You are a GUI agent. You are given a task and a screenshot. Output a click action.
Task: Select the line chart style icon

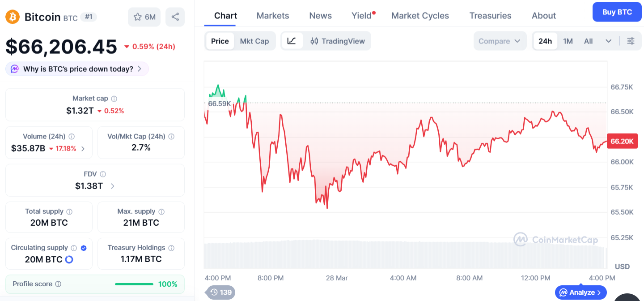pyautogui.click(x=292, y=41)
